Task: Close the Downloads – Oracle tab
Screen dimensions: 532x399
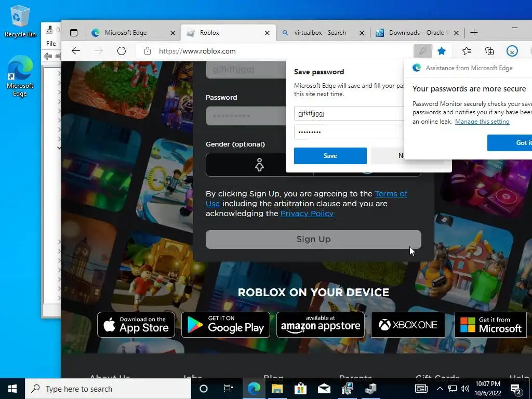Action: coord(456,33)
